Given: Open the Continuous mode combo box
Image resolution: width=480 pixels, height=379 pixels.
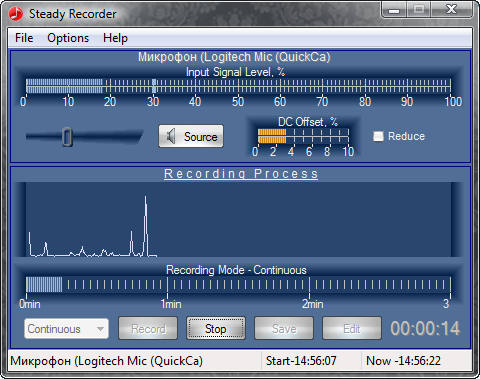Looking at the screenshot, I should 66,329.
